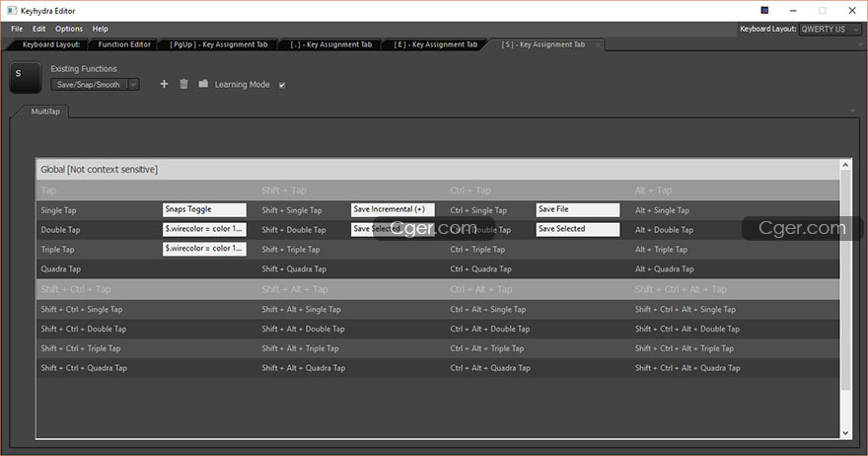The image size is (868, 456).
Task: Open the QWERTY US keyboard layout dropdown
Action: coord(830,30)
